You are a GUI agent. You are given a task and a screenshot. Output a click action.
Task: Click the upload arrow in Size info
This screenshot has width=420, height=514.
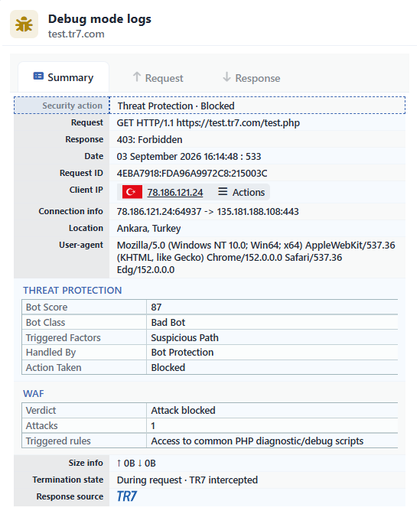pos(119,464)
